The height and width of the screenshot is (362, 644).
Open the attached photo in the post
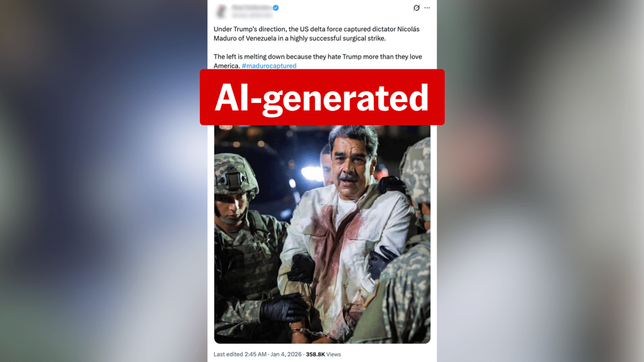322,234
